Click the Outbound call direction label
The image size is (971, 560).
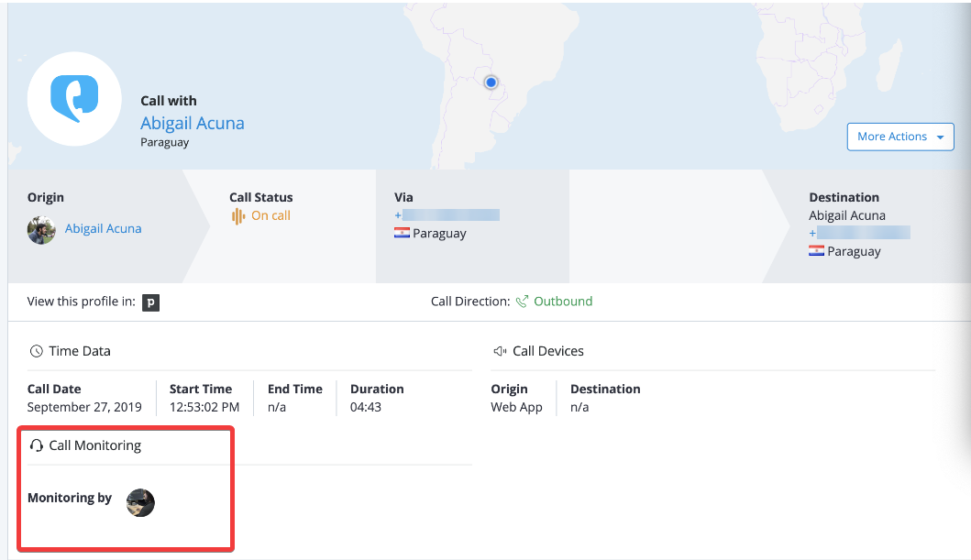pyautogui.click(x=563, y=302)
